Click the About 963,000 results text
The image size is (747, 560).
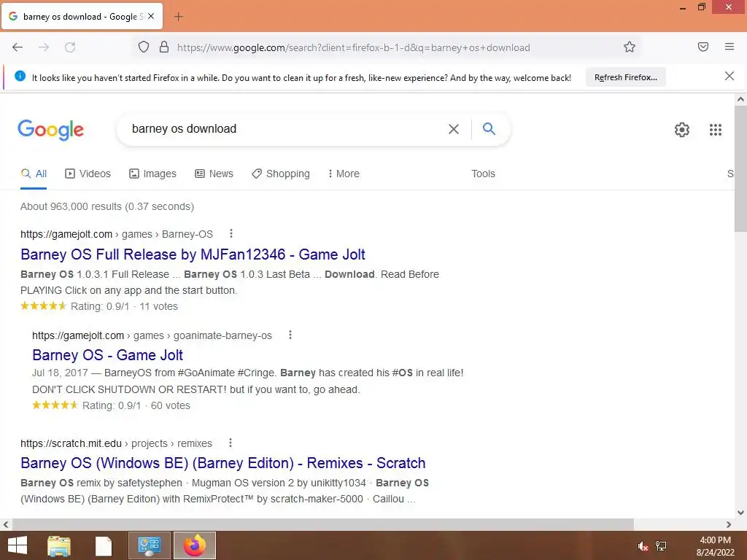pos(107,206)
